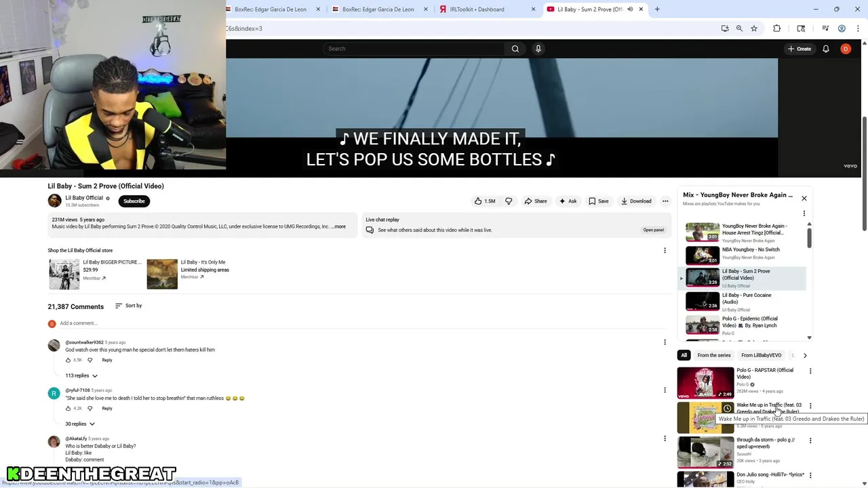Like the comment by @countwalker9362

pos(68,360)
